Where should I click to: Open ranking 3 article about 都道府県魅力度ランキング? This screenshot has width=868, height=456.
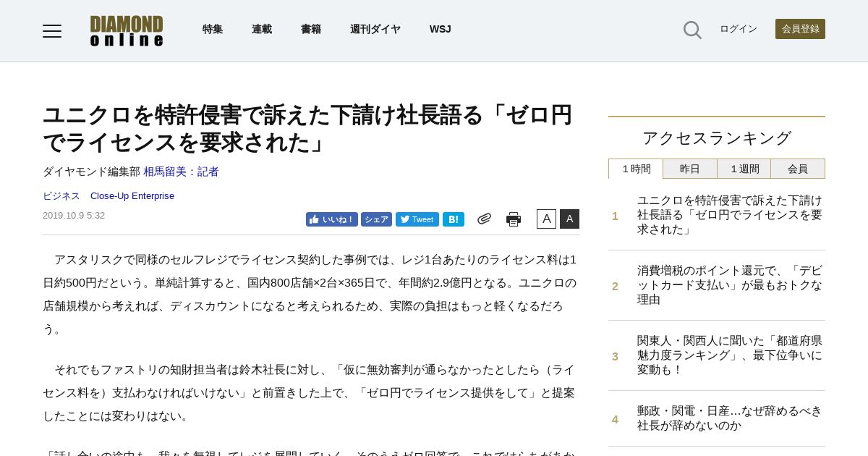pos(730,355)
